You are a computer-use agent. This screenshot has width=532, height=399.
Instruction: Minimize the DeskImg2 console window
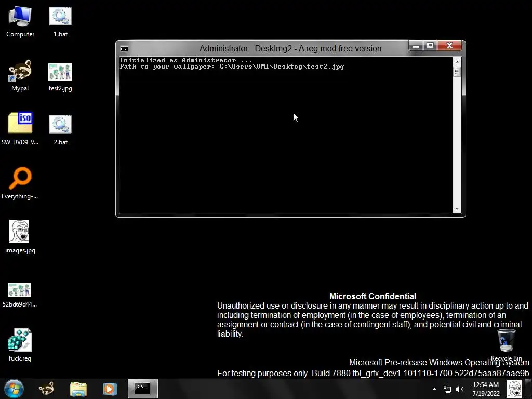click(416, 46)
